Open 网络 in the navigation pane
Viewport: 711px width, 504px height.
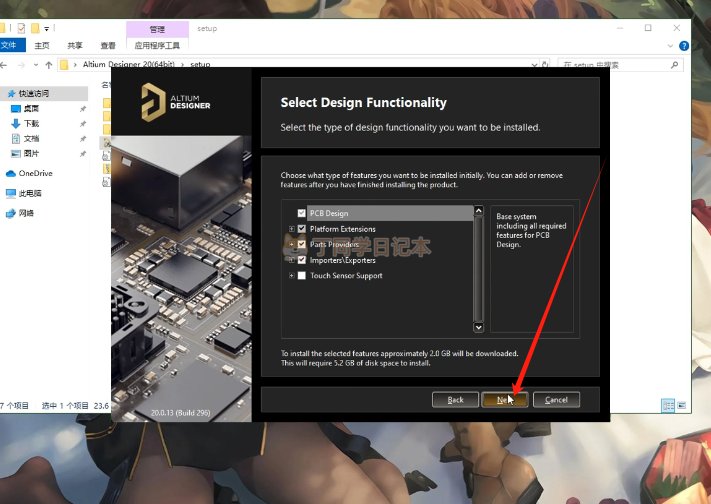tap(26, 213)
